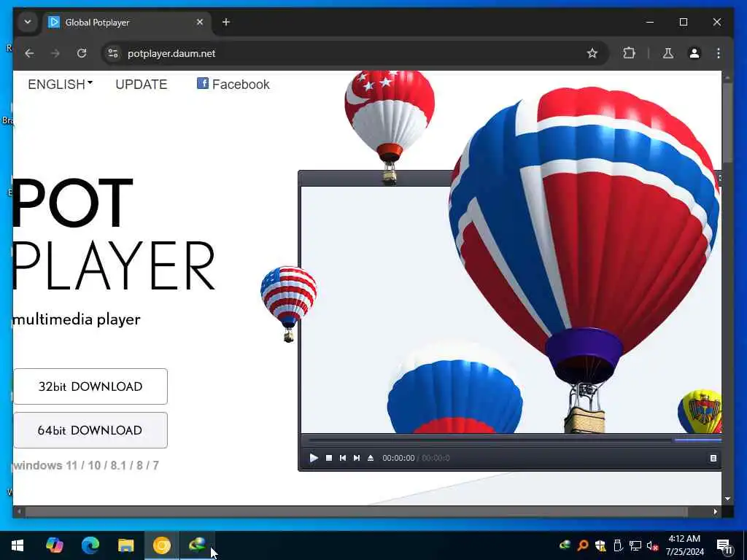The image size is (747, 560).
Task: Click the IDM tray icon
Action: (565, 545)
